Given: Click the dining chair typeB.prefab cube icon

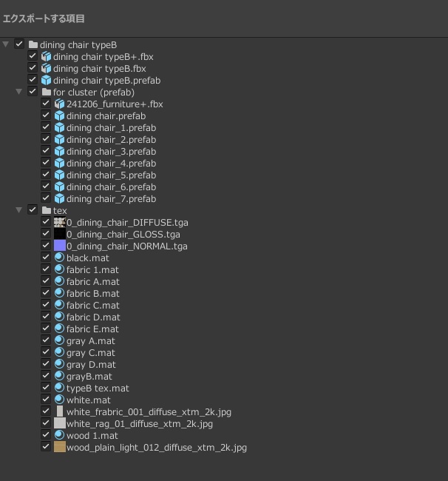Looking at the screenshot, I should (47, 81).
